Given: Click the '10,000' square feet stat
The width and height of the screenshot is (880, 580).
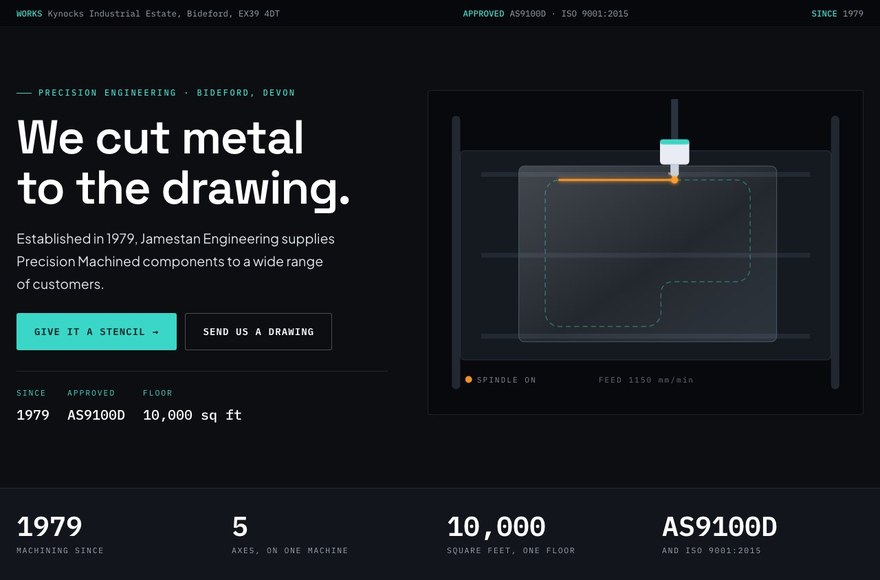Looking at the screenshot, I should [x=496, y=527].
